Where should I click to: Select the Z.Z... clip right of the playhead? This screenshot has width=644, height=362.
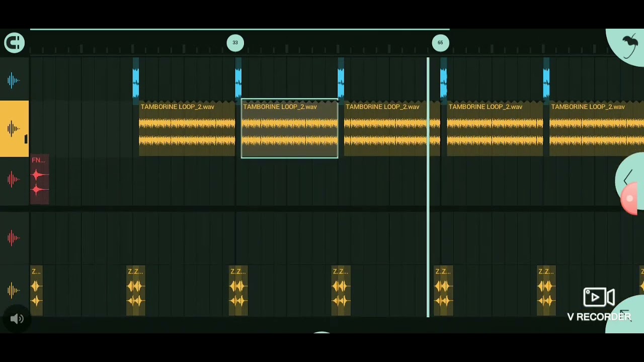[x=444, y=291]
